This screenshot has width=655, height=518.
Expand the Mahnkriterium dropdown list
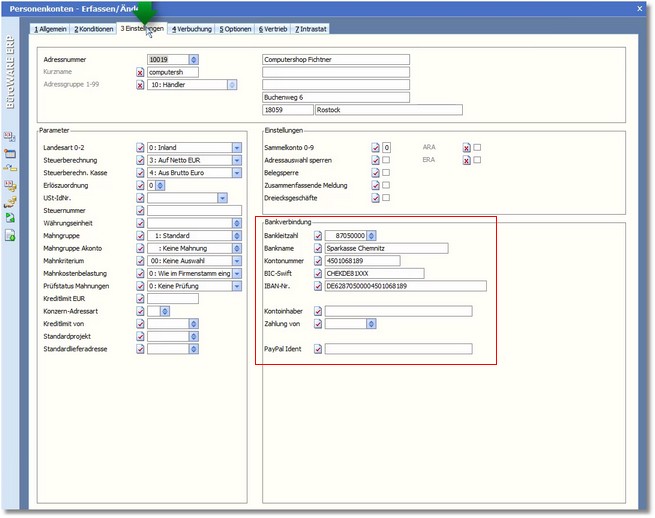click(x=237, y=261)
